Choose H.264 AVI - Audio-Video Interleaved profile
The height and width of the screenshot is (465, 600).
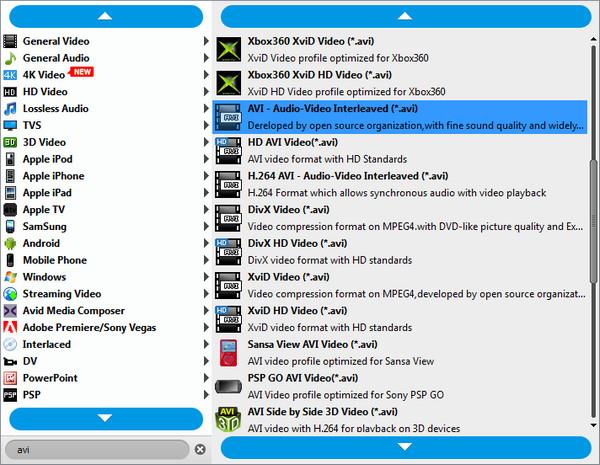click(x=400, y=184)
